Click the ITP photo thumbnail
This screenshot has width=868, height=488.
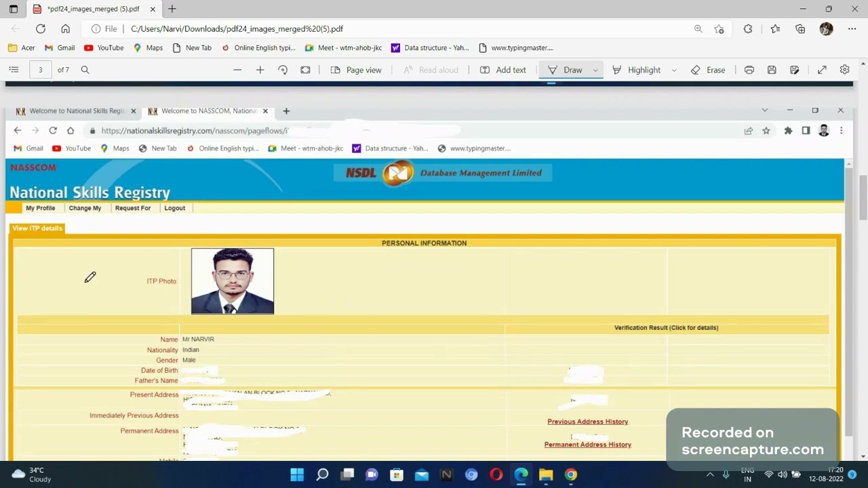(x=233, y=281)
